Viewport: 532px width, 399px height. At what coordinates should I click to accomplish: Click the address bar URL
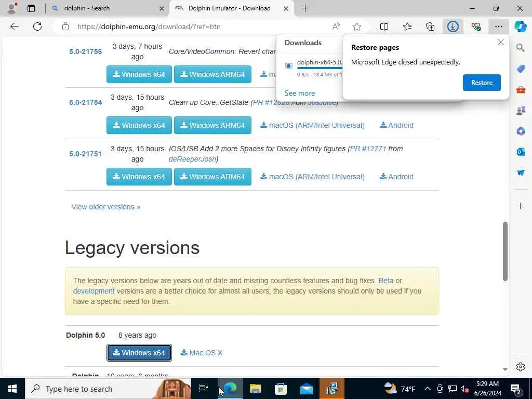click(x=149, y=26)
